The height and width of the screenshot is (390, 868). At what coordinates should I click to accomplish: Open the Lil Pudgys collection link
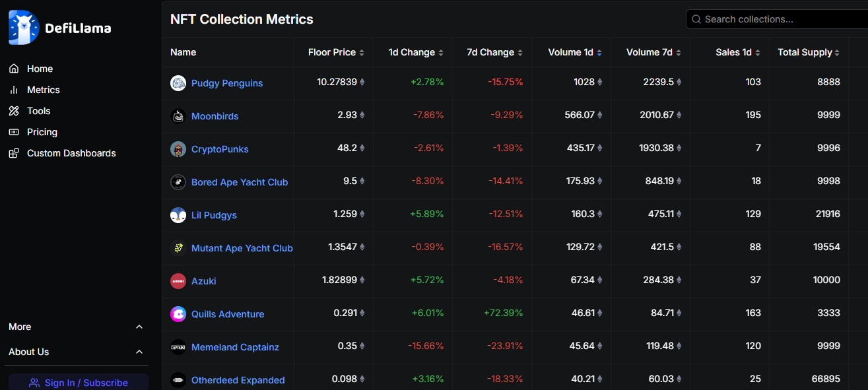[214, 215]
